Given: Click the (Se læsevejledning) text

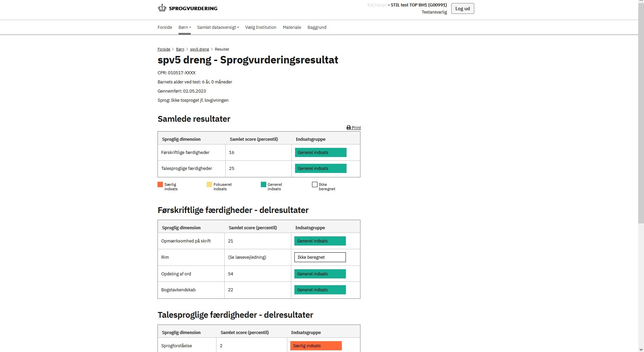Looking at the screenshot, I should point(247,257).
